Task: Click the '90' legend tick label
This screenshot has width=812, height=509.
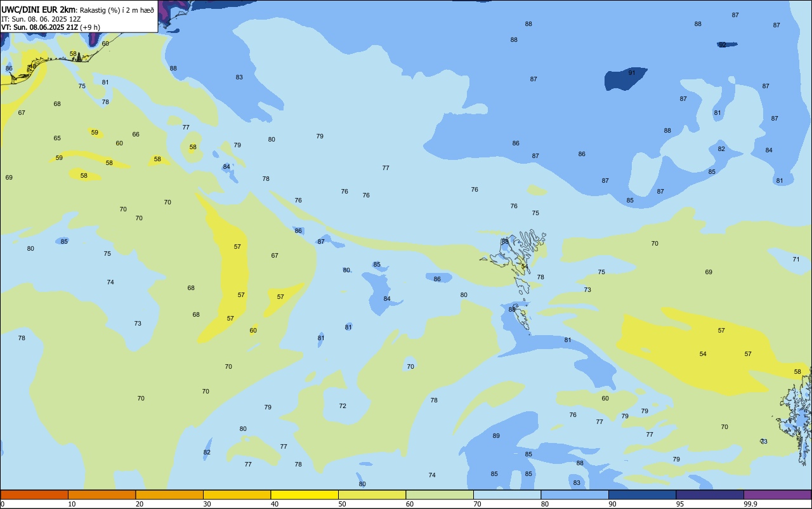Action: (612, 504)
